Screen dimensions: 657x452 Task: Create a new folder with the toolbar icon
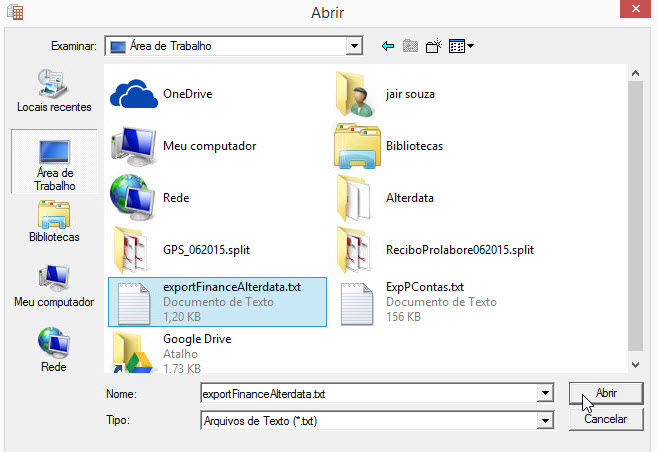click(x=433, y=46)
